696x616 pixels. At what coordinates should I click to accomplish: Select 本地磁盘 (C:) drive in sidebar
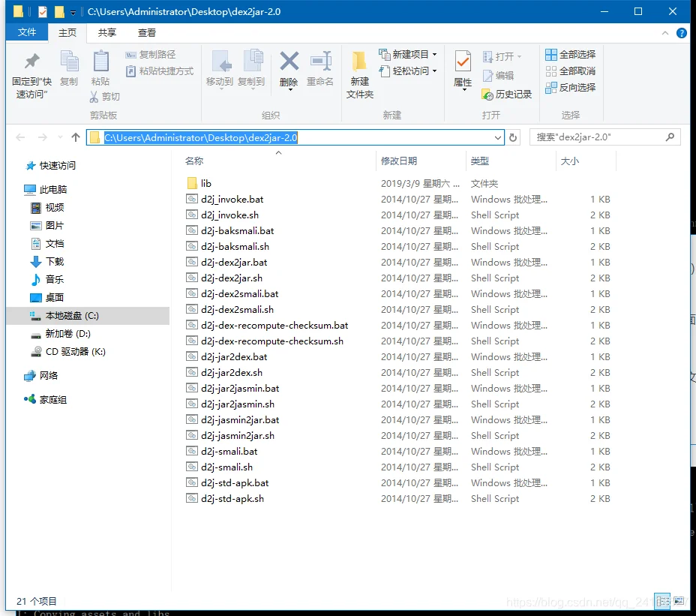[x=88, y=316]
